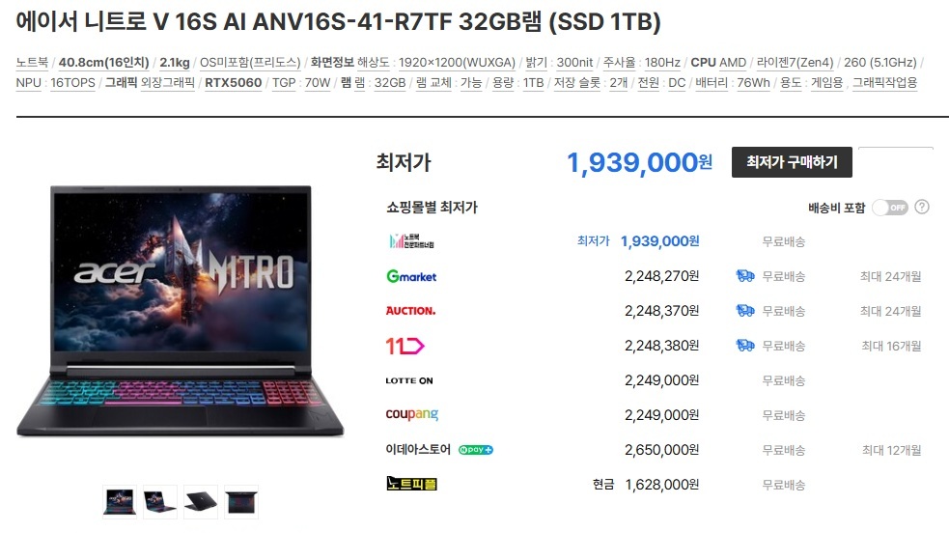The height and width of the screenshot is (560, 949).
Task: Select the closed-lid laptop thumbnail
Action: [x=201, y=502]
